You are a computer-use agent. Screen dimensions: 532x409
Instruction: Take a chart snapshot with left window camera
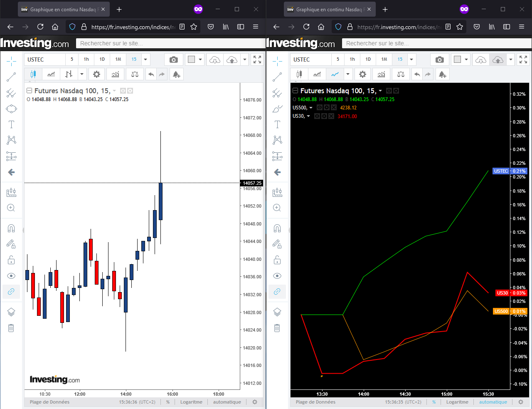click(174, 59)
